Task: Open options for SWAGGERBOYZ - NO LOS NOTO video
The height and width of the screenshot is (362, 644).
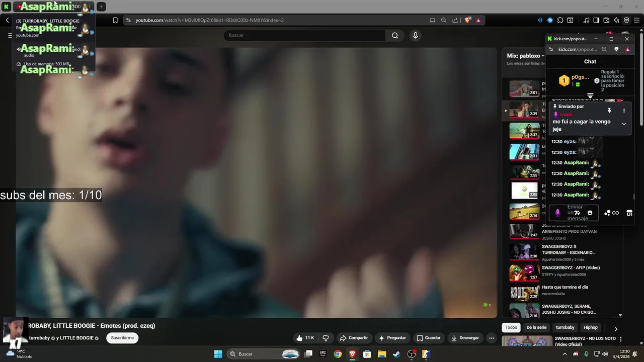Action: pyautogui.click(x=620, y=339)
